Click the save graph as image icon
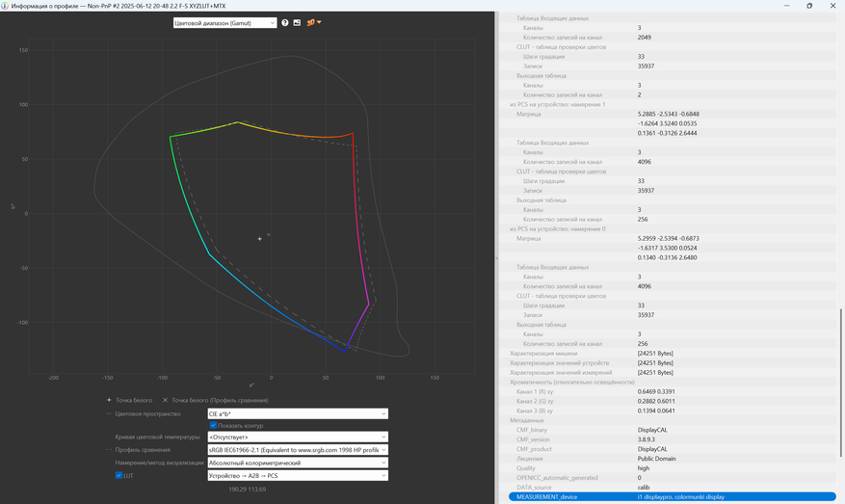The width and height of the screenshot is (845, 504). tap(297, 22)
